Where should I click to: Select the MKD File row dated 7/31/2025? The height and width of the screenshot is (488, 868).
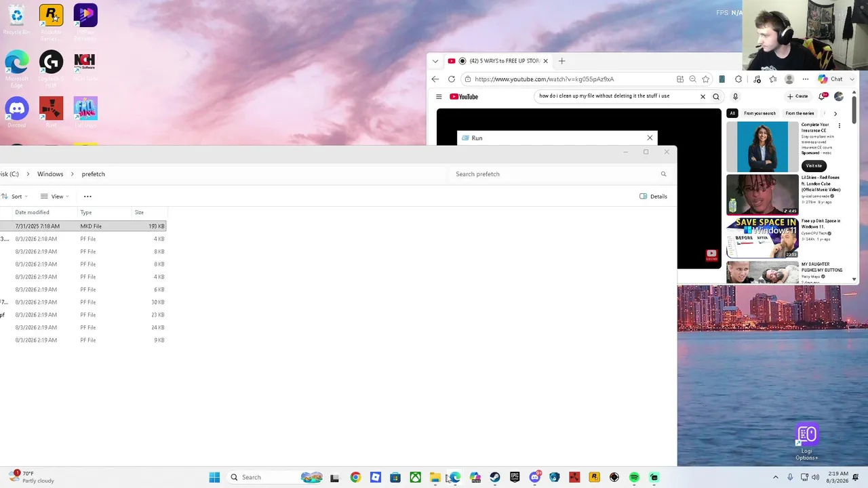pos(83,226)
